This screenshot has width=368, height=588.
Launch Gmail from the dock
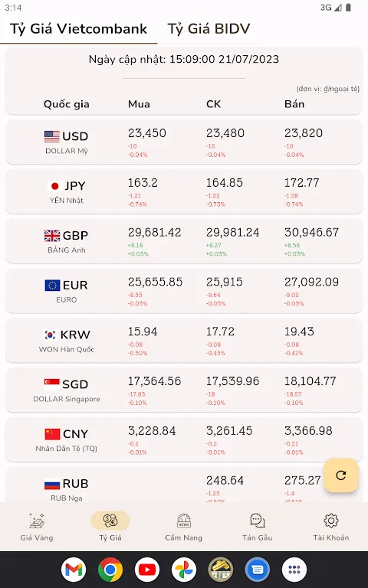tap(74, 570)
